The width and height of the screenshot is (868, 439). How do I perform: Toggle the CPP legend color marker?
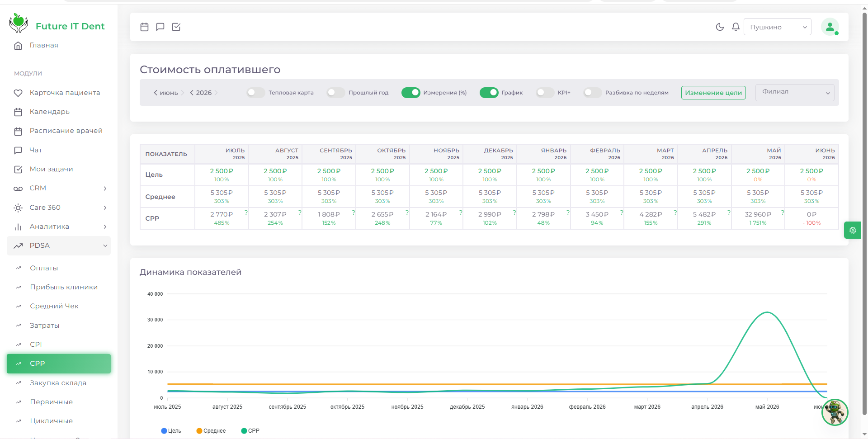click(x=244, y=431)
